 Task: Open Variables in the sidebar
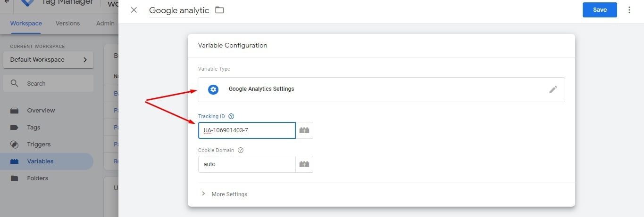tap(47, 161)
